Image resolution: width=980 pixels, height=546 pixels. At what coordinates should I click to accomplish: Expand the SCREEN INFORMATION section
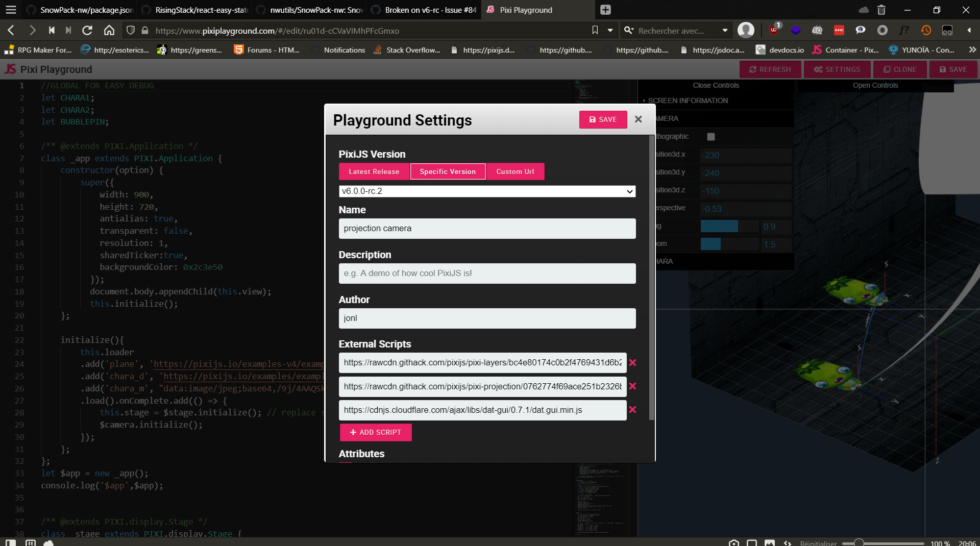click(687, 101)
